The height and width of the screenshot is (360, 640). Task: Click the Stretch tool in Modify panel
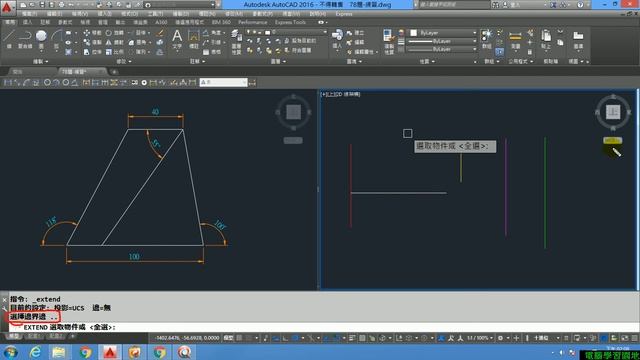click(93, 52)
